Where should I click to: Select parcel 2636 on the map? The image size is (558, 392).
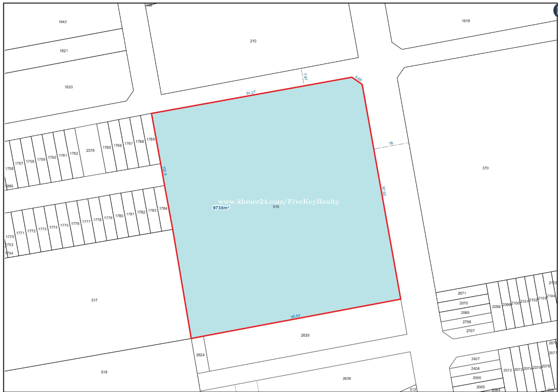pyautogui.click(x=346, y=379)
